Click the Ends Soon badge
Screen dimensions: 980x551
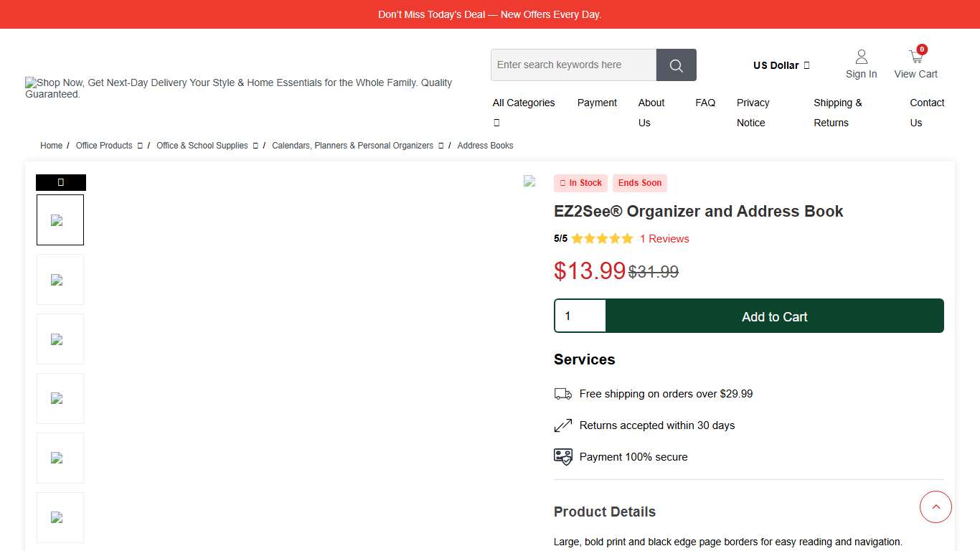pyautogui.click(x=639, y=183)
